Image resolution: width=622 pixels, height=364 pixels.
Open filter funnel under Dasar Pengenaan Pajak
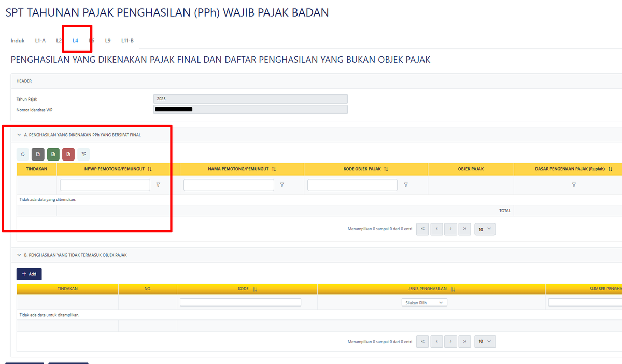tap(574, 185)
